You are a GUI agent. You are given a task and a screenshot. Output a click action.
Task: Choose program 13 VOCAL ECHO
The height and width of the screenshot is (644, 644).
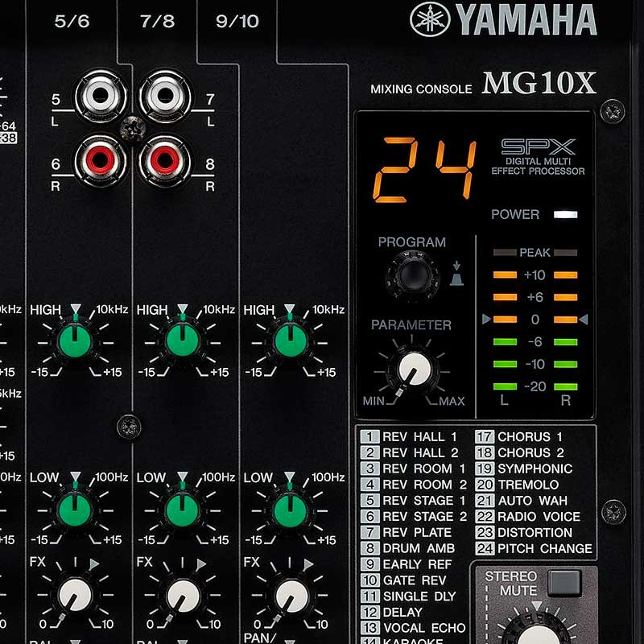coord(413,628)
